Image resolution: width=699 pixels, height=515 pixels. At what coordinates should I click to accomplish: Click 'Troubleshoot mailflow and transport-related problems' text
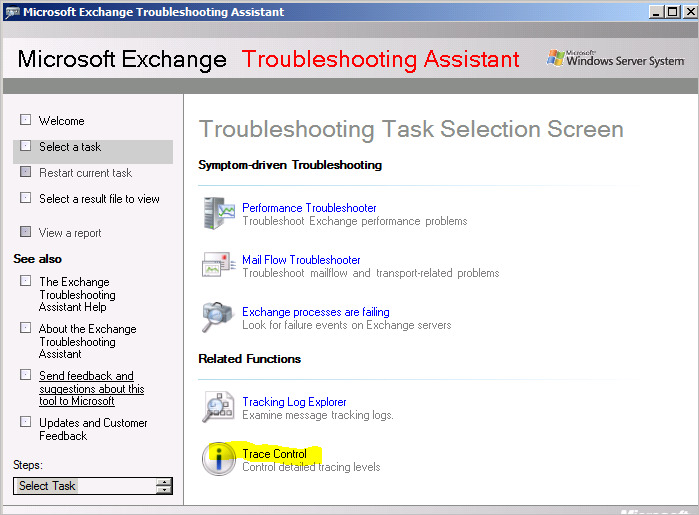pyautogui.click(x=370, y=273)
